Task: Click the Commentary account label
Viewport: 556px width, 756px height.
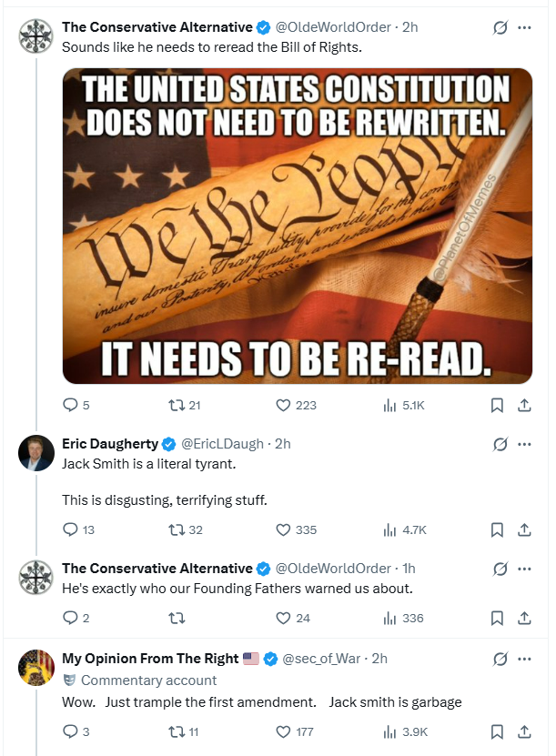Action: click(x=140, y=680)
